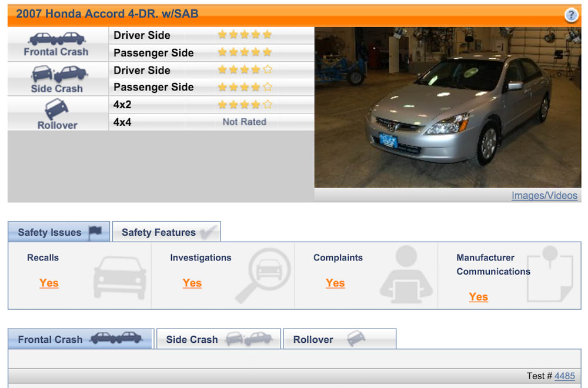This screenshot has height=388, width=588.
Task: Click the Complaints person icon
Action: coord(406,275)
